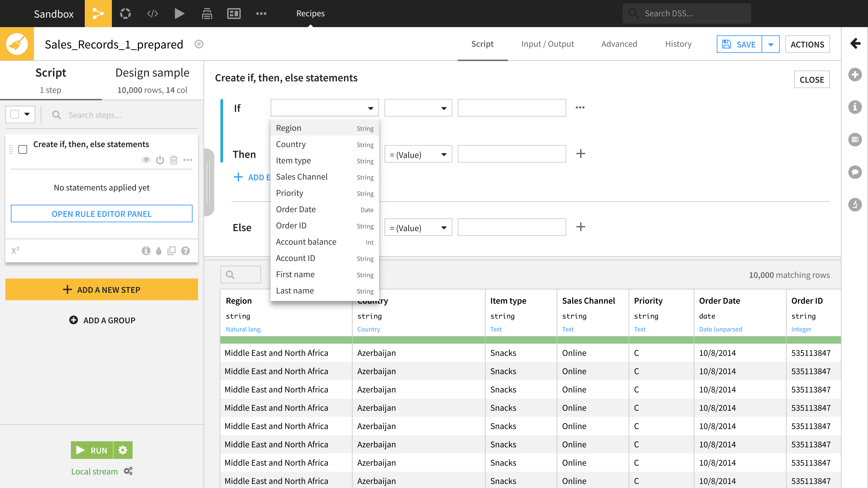Open the lab microscope icon in right sidebar
The height and width of the screenshot is (488, 868).
pos(855,204)
